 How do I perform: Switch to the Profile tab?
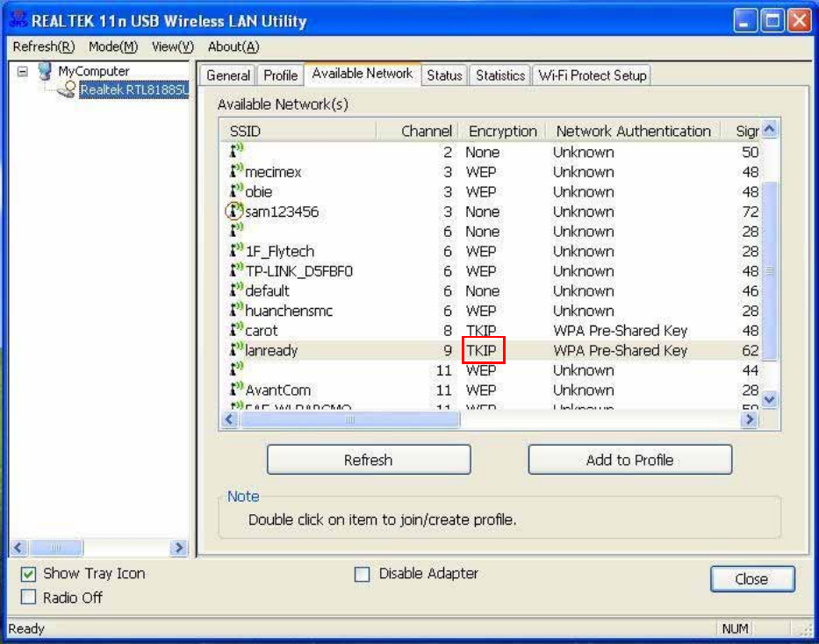click(281, 75)
